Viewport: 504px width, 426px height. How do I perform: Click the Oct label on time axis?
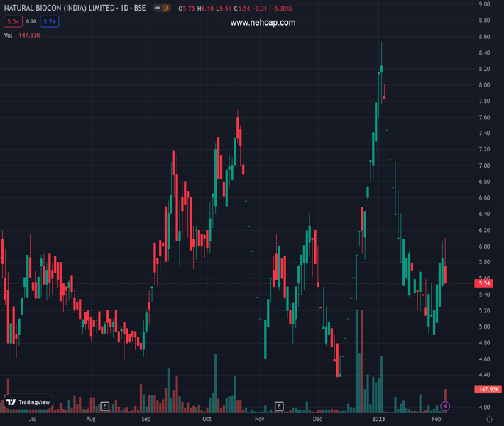pos(207,420)
